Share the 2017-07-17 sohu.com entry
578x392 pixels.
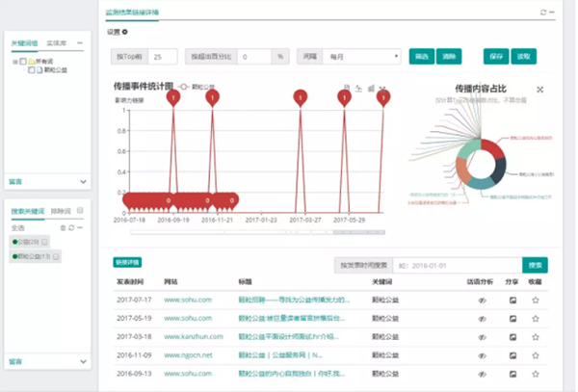coord(512,301)
